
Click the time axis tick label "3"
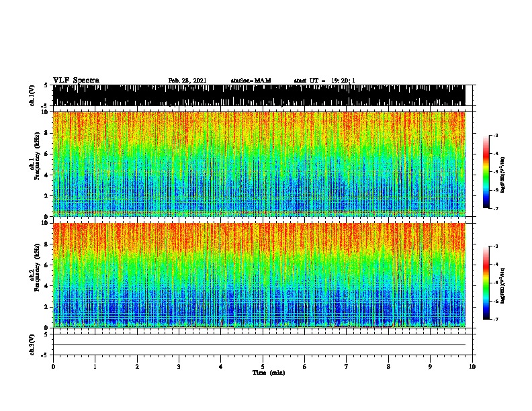pos(179,367)
